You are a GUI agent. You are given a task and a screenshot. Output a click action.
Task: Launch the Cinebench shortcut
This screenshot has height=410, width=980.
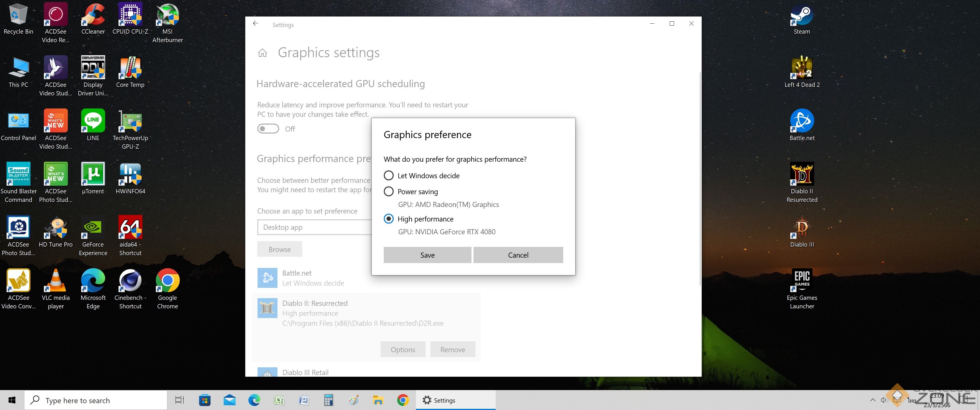pyautogui.click(x=130, y=289)
